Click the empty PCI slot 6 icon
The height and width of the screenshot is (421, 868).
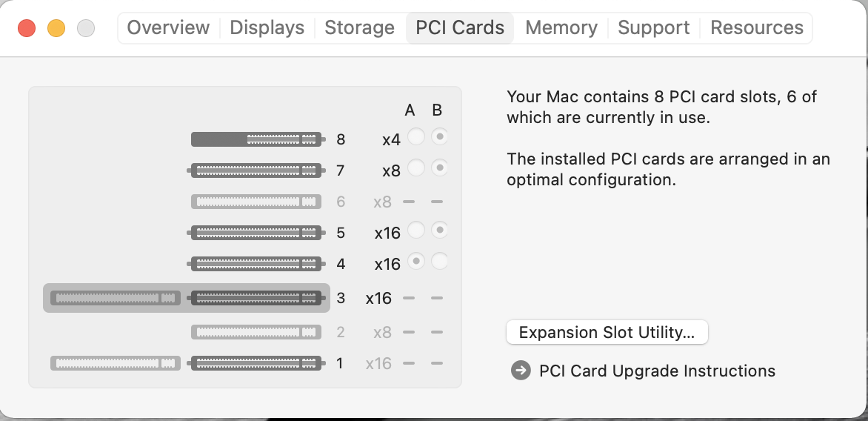pos(256,202)
